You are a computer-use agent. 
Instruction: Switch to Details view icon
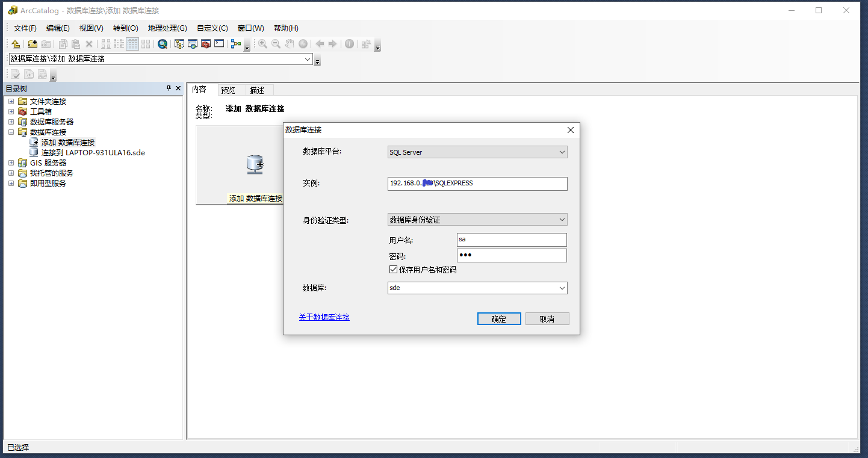coord(131,43)
